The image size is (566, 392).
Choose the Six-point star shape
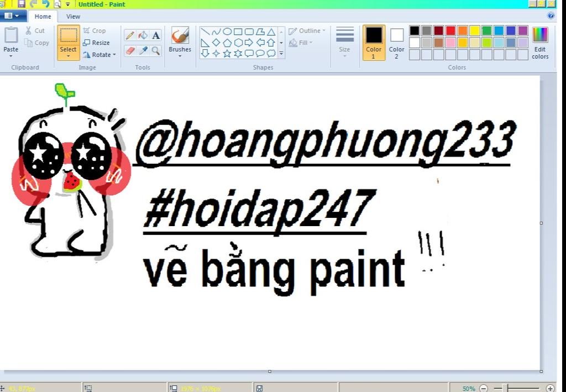238,54
